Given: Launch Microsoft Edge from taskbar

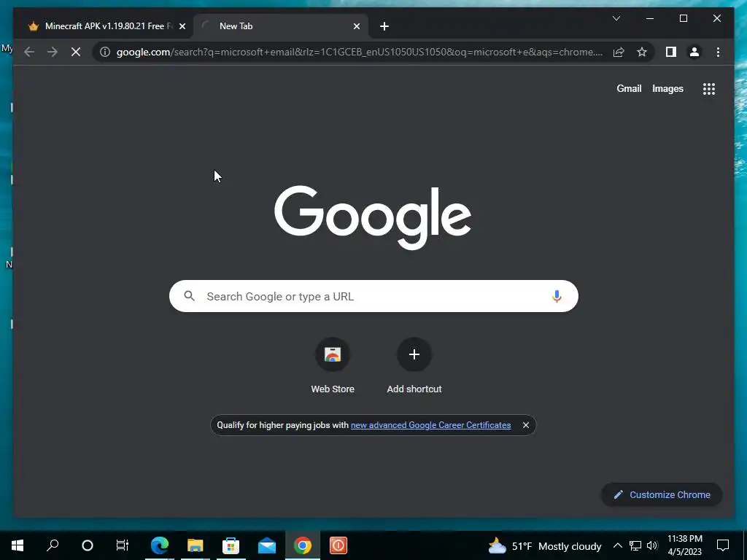Looking at the screenshot, I should (160, 545).
